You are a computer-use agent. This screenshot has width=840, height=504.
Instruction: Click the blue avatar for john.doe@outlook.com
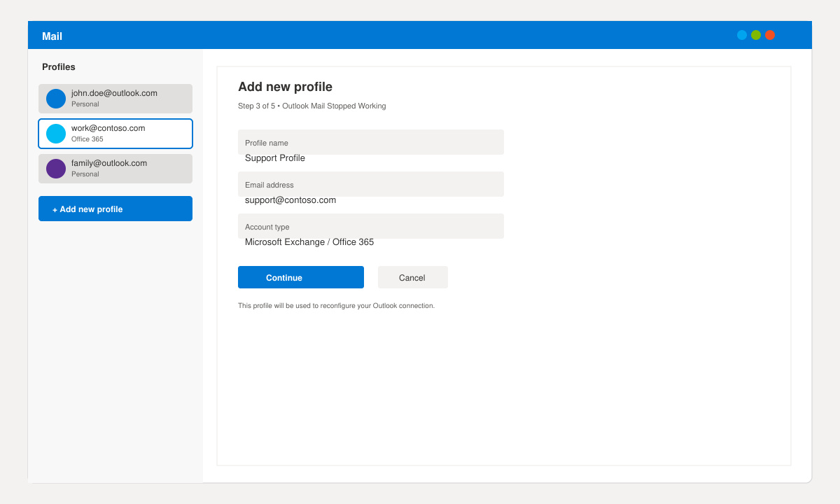click(x=56, y=99)
